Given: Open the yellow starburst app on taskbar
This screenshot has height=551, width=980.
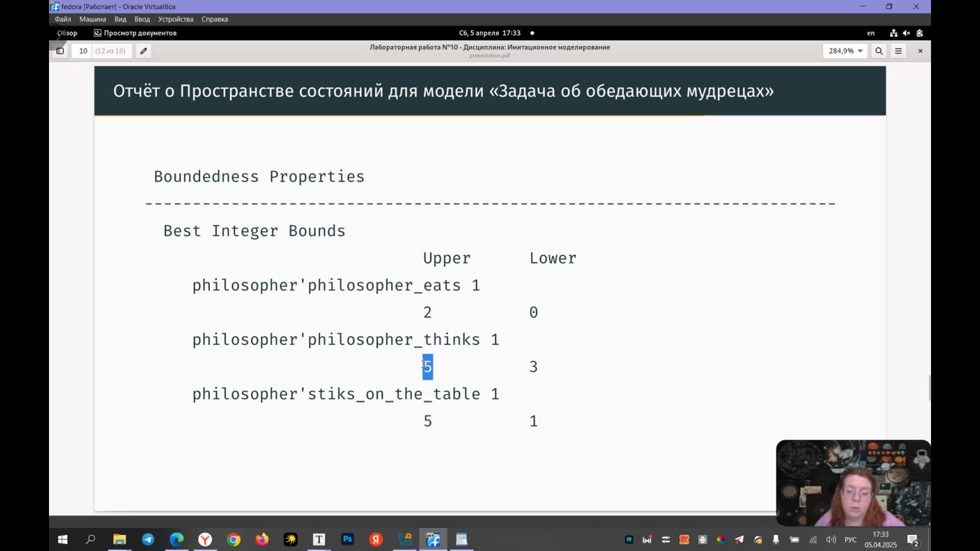Looking at the screenshot, I should point(291,539).
